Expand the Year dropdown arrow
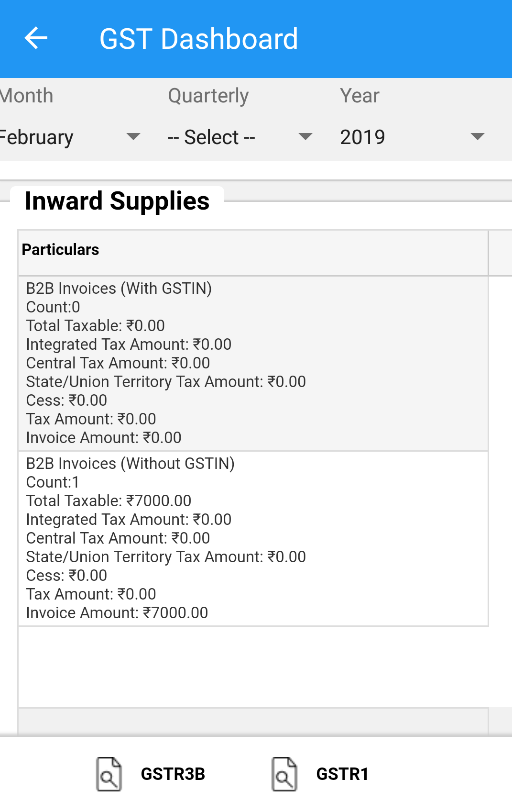512x812 pixels. (477, 137)
